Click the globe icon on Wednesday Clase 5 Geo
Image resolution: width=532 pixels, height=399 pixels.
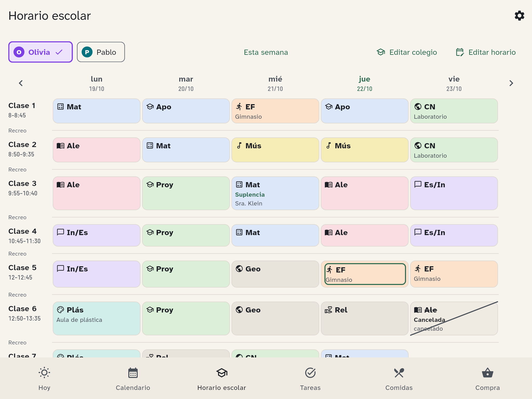pos(239,269)
